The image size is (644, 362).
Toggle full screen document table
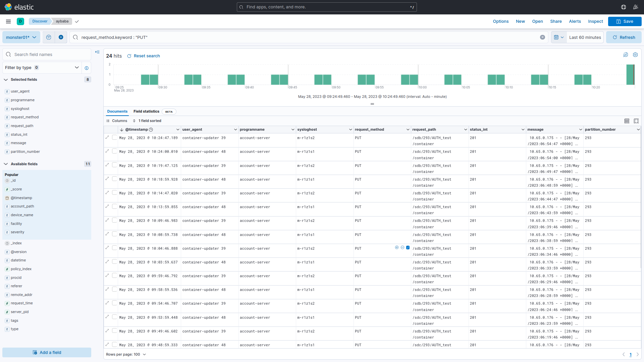636,121
